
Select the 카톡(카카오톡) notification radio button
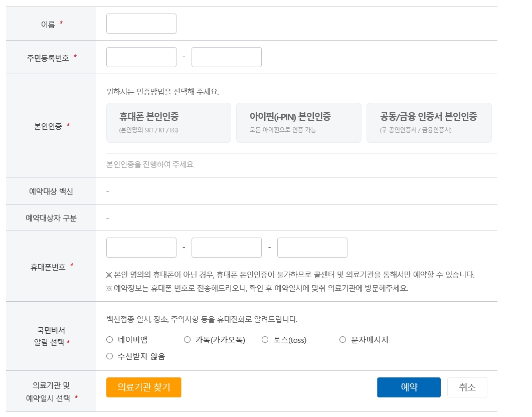point(188,340)
